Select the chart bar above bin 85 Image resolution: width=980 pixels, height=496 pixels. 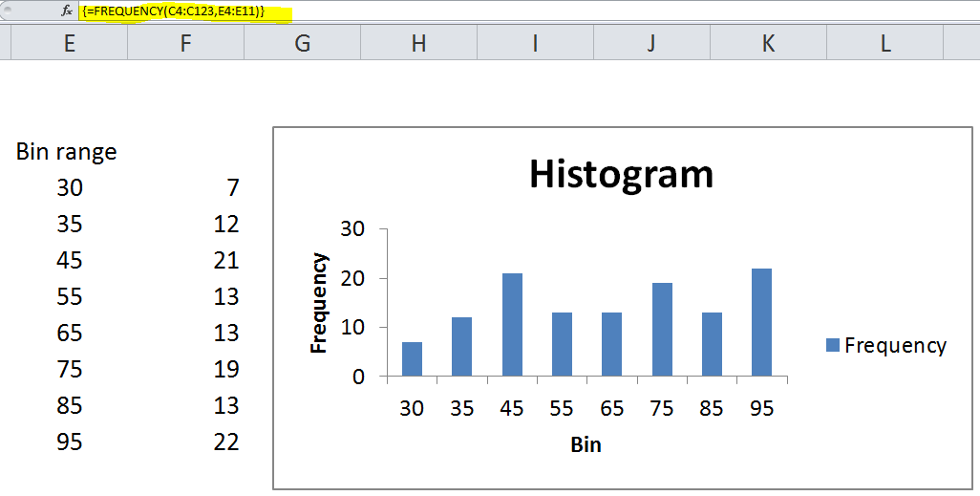pos(712,345)
